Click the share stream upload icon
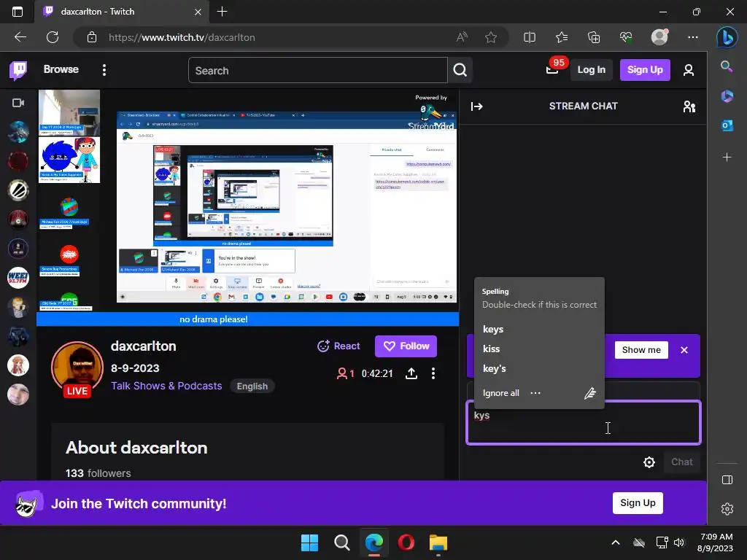Viewport: 747px width, 560px height. tap(411, 373)
